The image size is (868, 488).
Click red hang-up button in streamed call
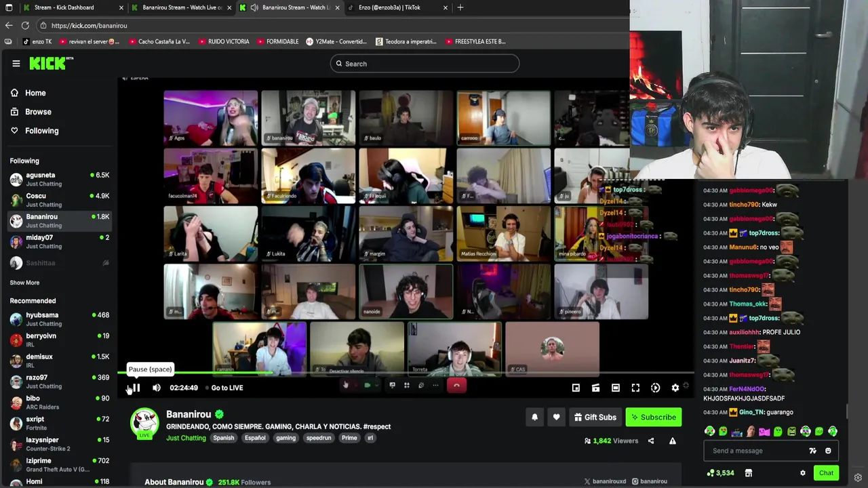[456, 386]
